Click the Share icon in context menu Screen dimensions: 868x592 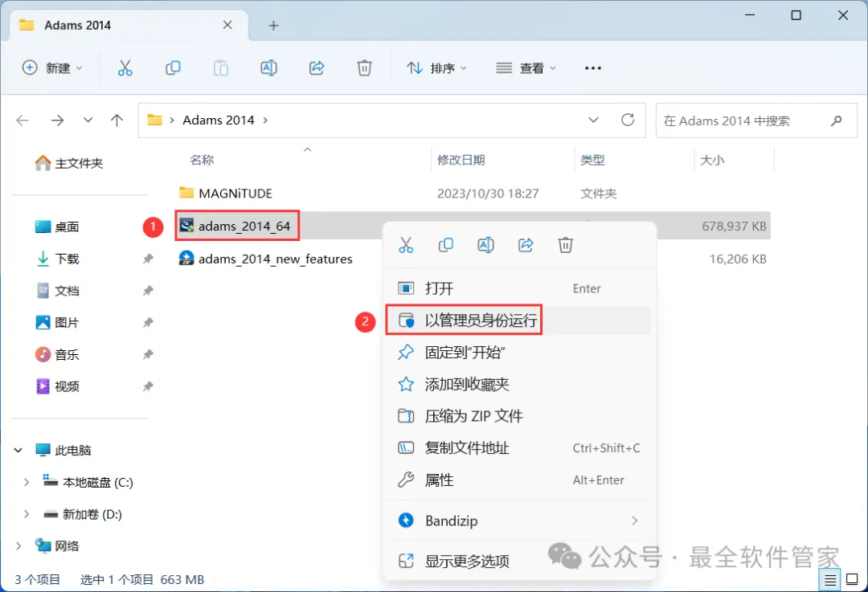(526, 245)
